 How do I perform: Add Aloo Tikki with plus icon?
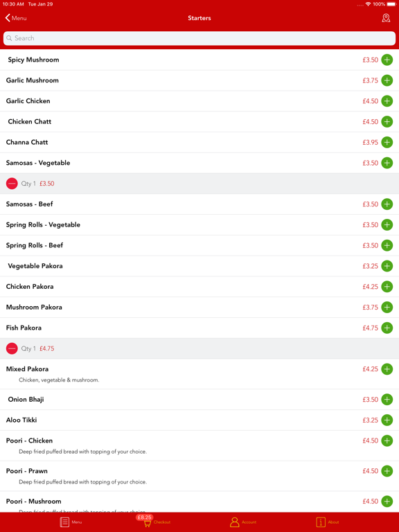point(387,420)
